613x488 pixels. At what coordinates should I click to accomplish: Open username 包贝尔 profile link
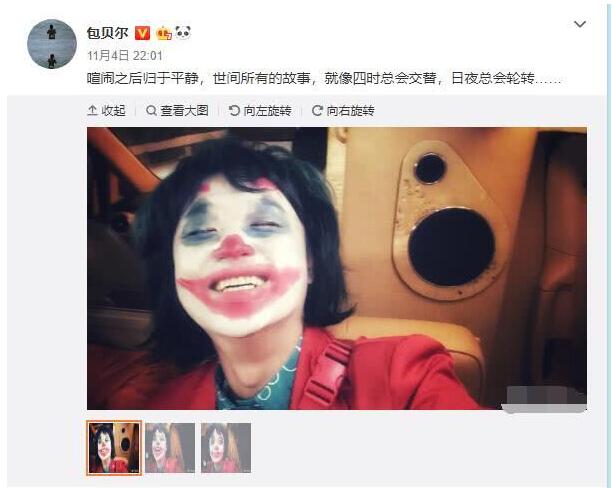click(x=108, y=33)
